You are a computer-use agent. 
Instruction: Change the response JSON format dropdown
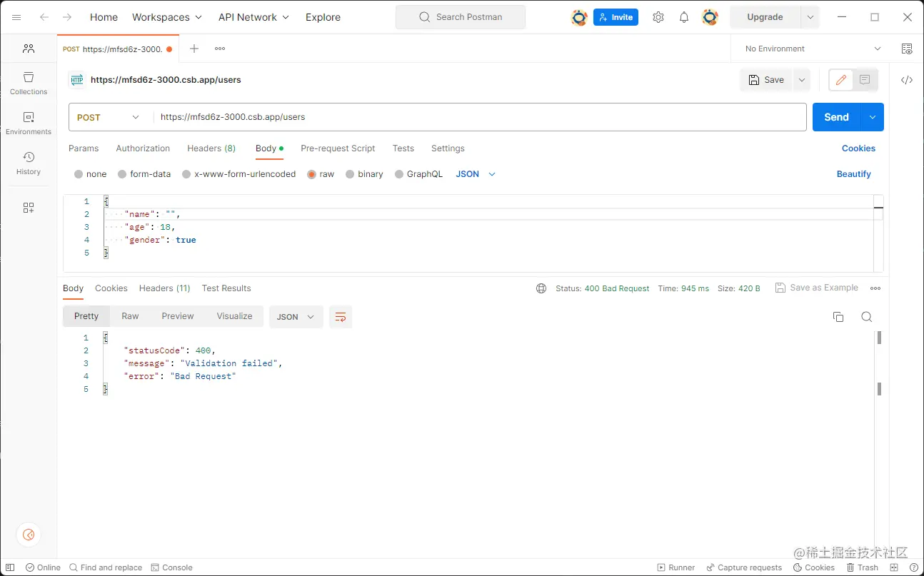tap(296, 317)
